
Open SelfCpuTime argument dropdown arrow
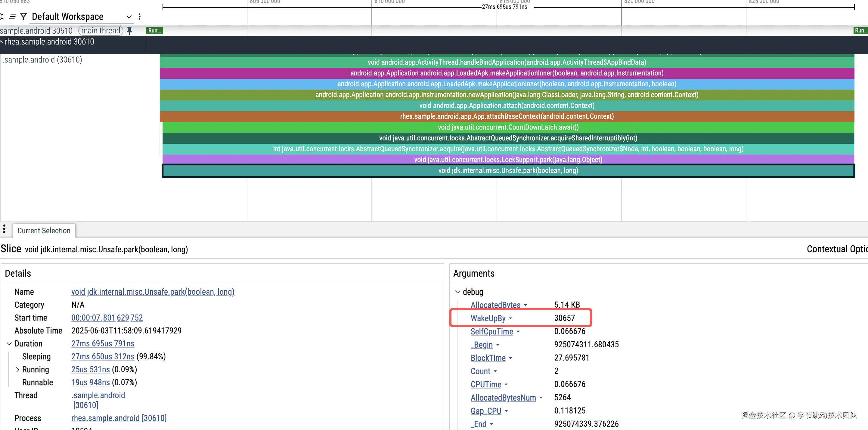click(518, 332)
